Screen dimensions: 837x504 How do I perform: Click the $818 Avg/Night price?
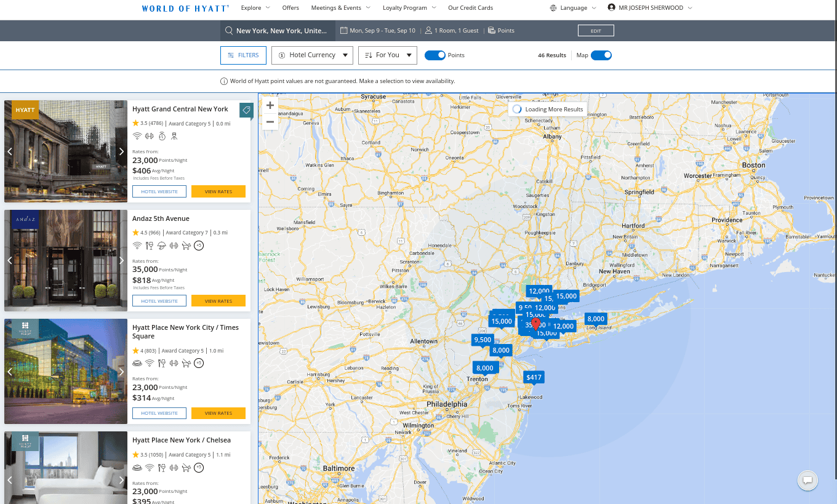[x=153, y=280]
